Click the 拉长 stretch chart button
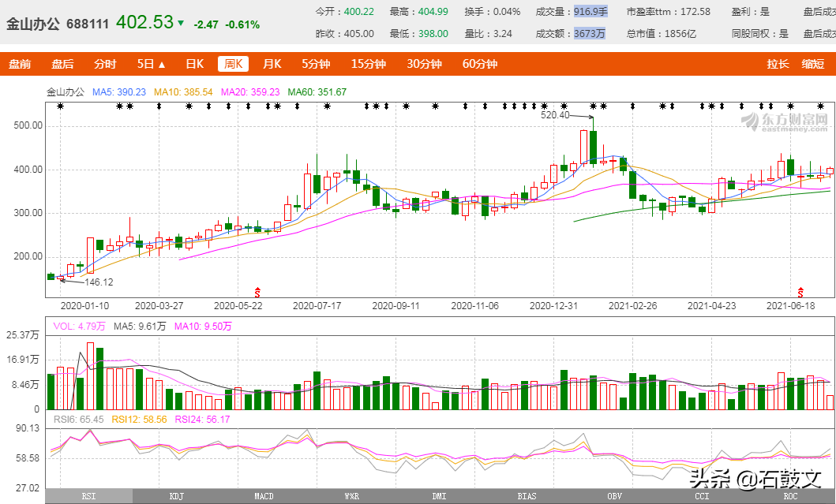The image size is (836, 504). [778, 64]
